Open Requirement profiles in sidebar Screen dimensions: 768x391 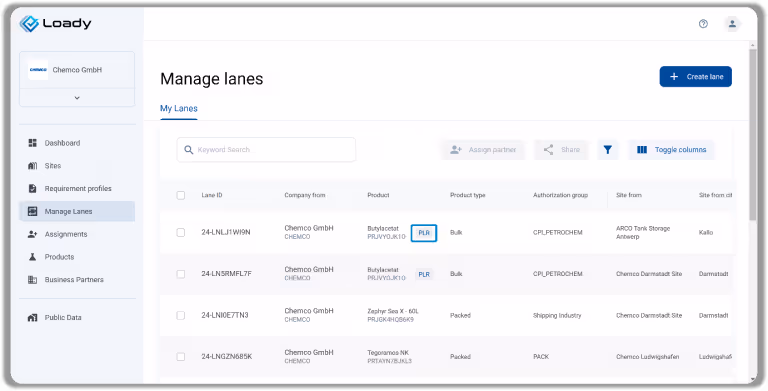77,189
